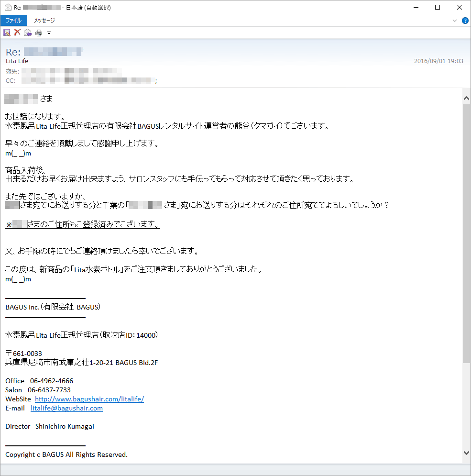Click the text 商品入荷後、
Image resolution: width=471 pixels, height=476 pixels.
pos(25,170)
